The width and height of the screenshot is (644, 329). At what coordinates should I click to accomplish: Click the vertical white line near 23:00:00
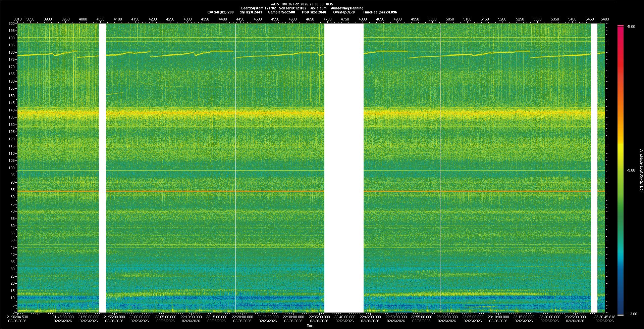[440, 168]
